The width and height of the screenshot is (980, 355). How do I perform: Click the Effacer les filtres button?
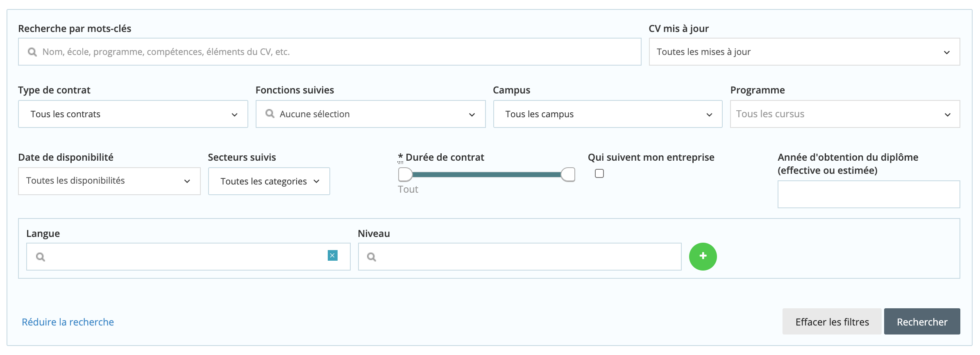click(x=832, y=322)
